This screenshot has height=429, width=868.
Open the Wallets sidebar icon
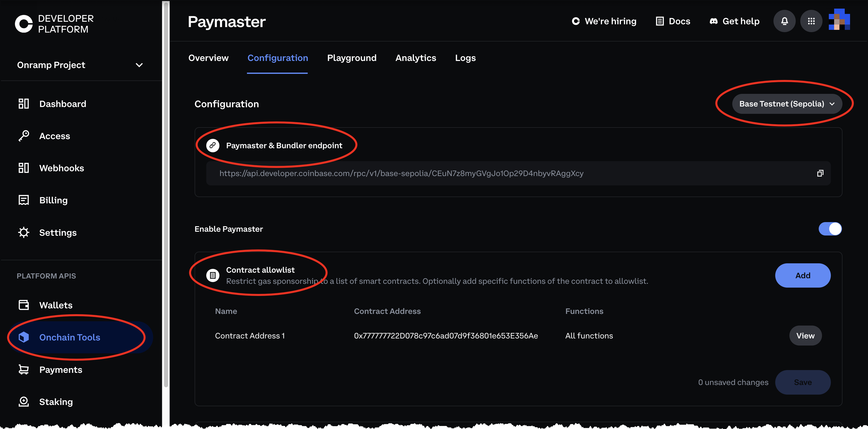tap(24, 305)
